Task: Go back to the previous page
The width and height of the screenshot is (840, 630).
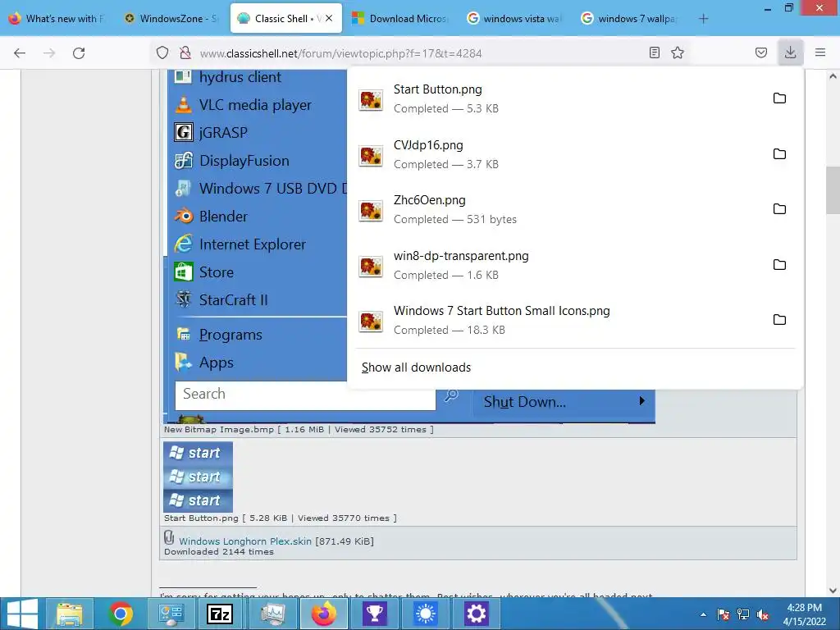Action: (20, 52)
